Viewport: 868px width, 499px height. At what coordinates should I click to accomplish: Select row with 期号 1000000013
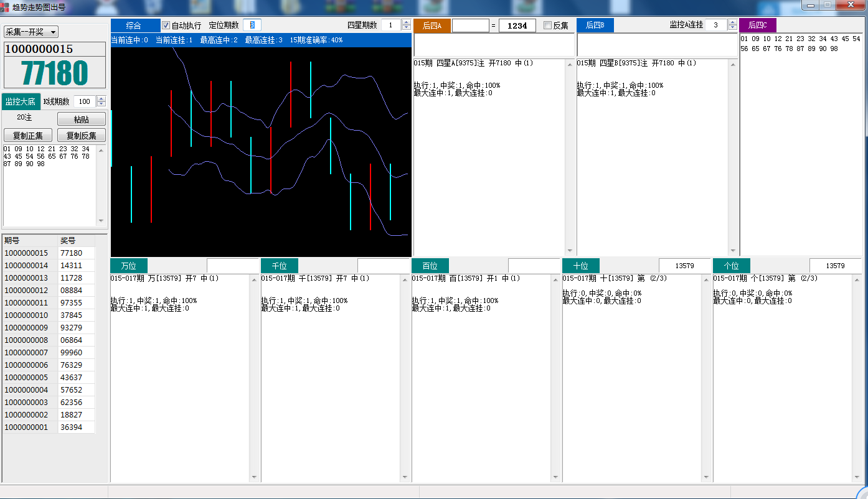[49, 278]
